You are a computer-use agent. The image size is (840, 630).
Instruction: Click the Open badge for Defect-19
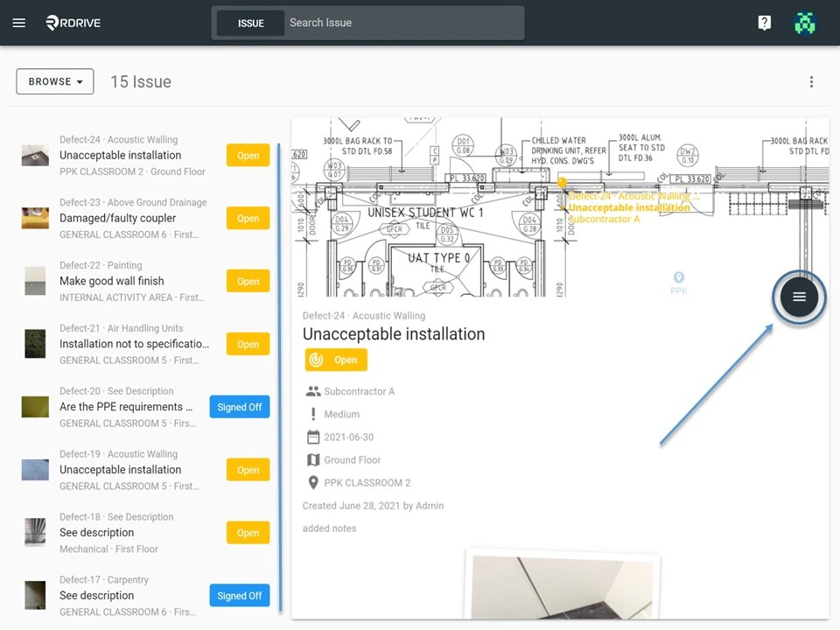coord(248,470)
